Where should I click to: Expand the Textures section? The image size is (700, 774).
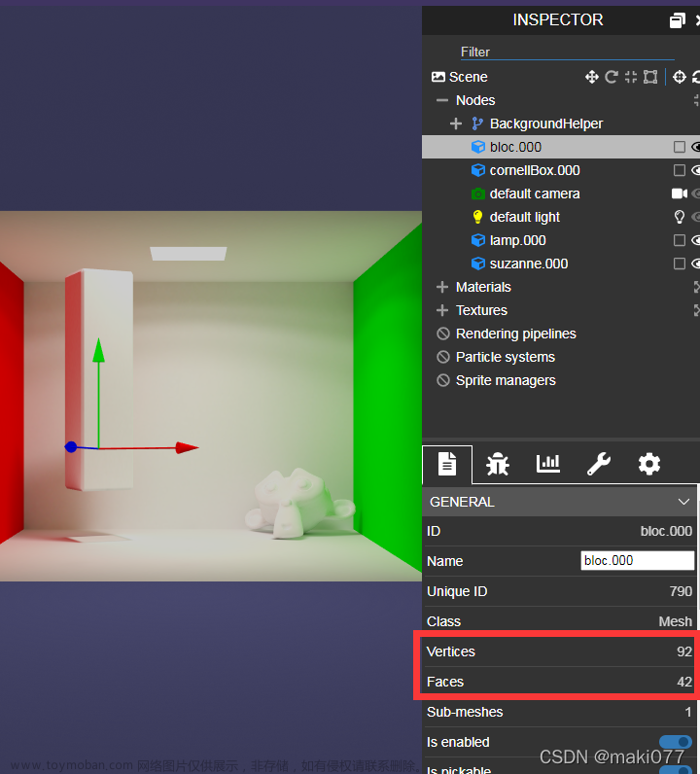coord(442,310)
